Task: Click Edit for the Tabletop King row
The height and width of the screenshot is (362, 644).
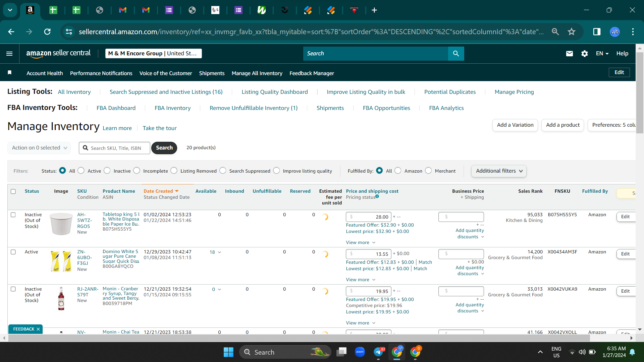Action: coord(626,217)
